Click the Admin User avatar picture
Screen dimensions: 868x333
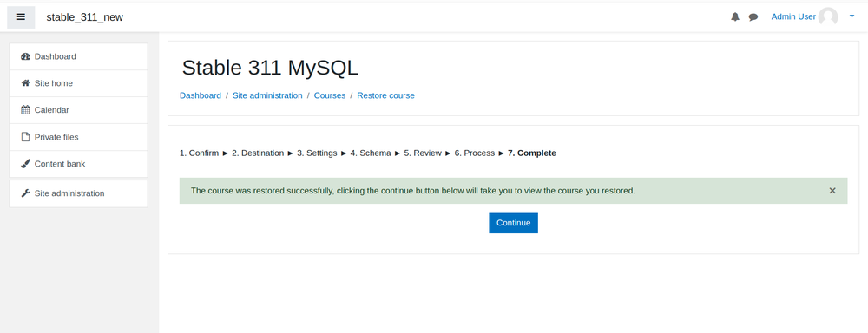(828, 17)
